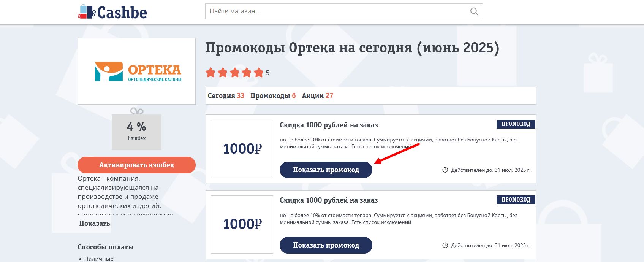
Task: Focus the Найти магазин search field
Action: (x=344, y=11)
